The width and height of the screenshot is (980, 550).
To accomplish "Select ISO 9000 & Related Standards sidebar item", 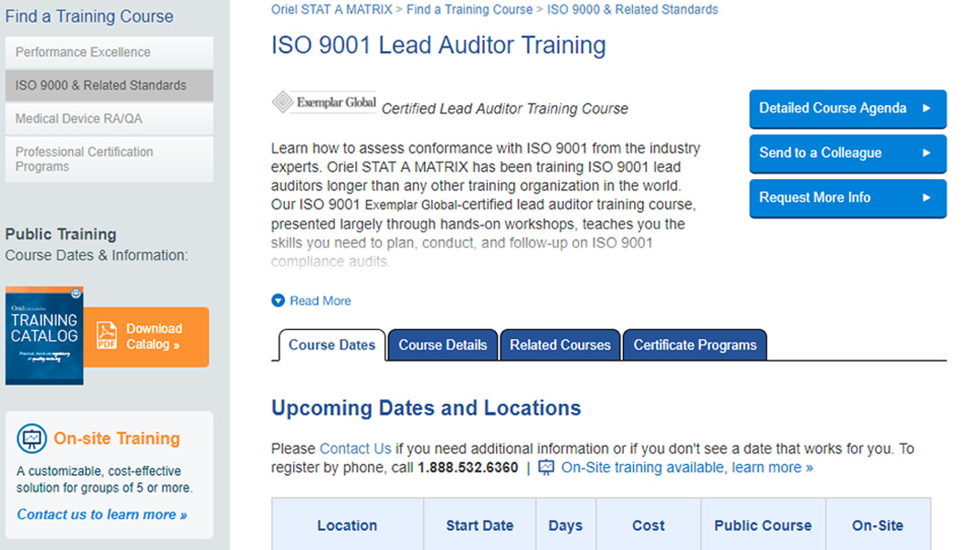I will 110,86.
